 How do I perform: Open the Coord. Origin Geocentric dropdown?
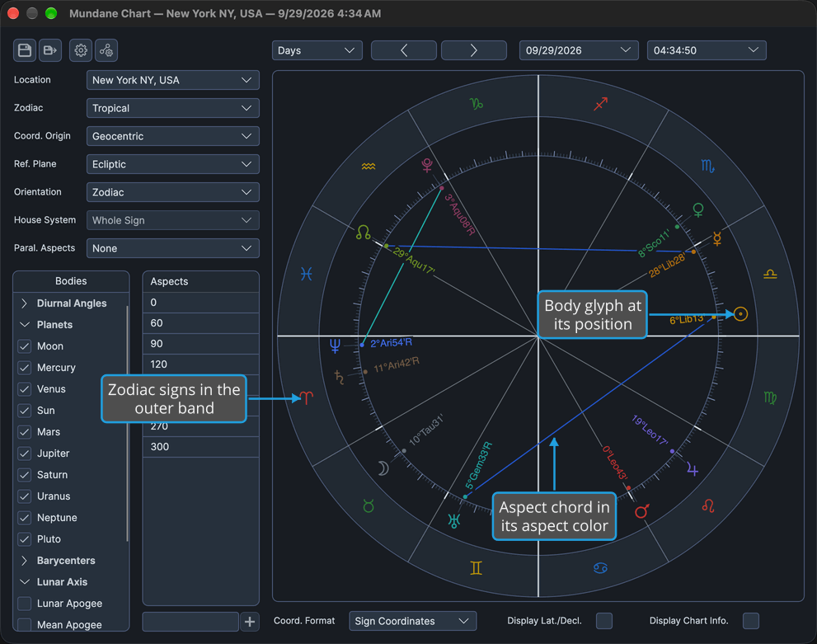173,136
